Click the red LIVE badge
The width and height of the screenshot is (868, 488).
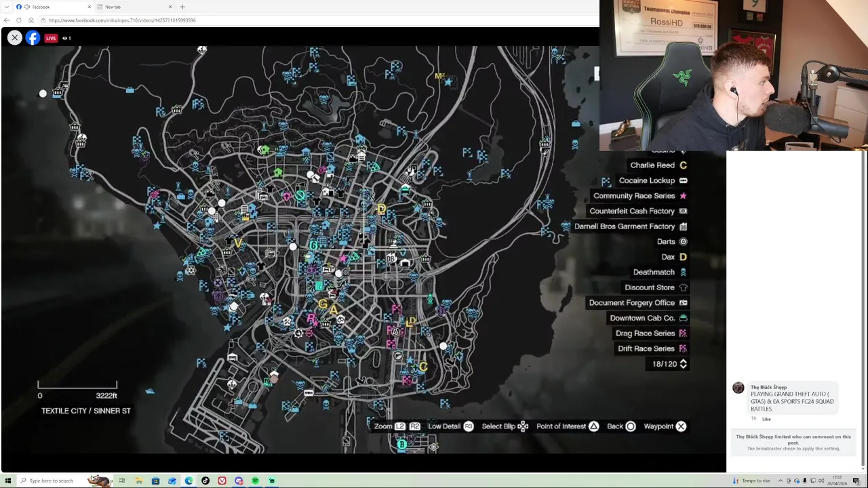point(51,38)
